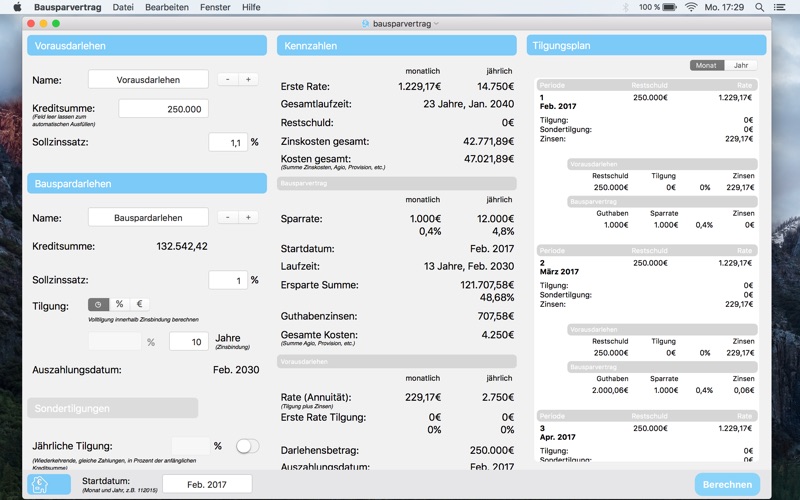The width and height of the screenshot is (800, 500).
Task: Click the Kreditsumme field showing 250.000
Action: pos(163,109)
